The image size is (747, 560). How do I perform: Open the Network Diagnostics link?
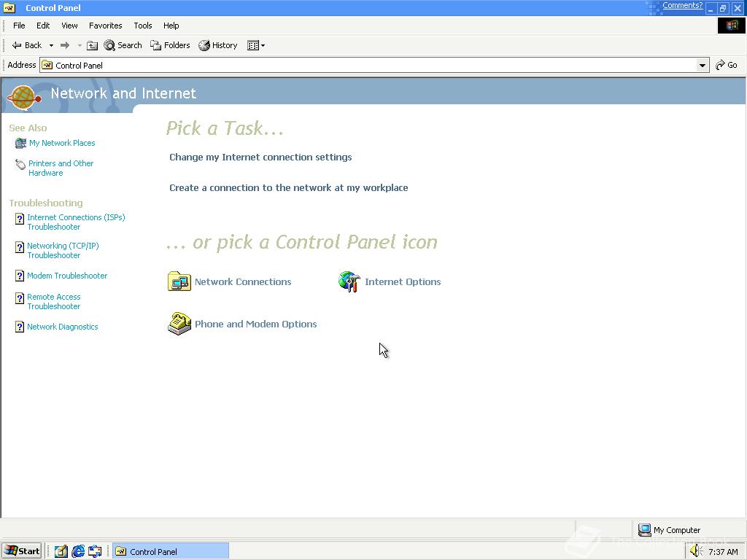coord(63,327)
